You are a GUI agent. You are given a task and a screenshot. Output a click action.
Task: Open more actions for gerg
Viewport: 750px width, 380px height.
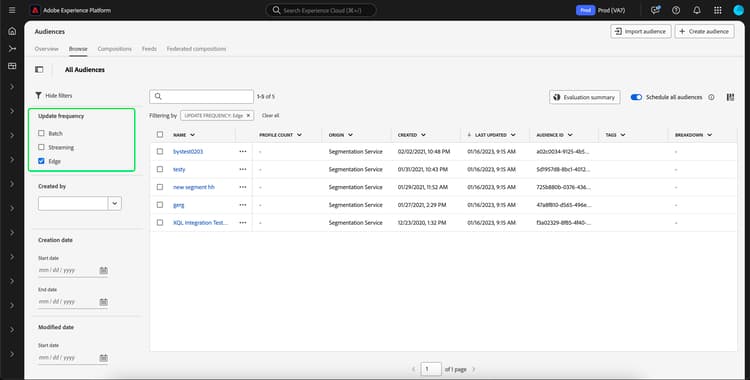[243, 204]
